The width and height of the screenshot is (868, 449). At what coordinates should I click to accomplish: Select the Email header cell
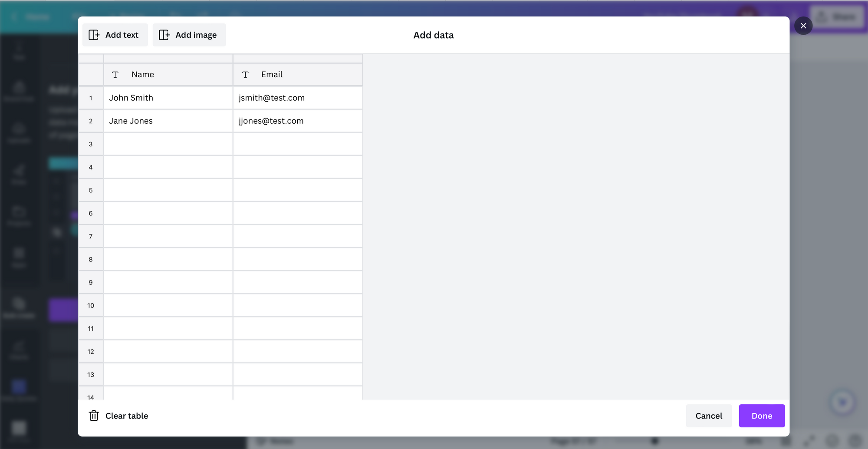[298, 74]
